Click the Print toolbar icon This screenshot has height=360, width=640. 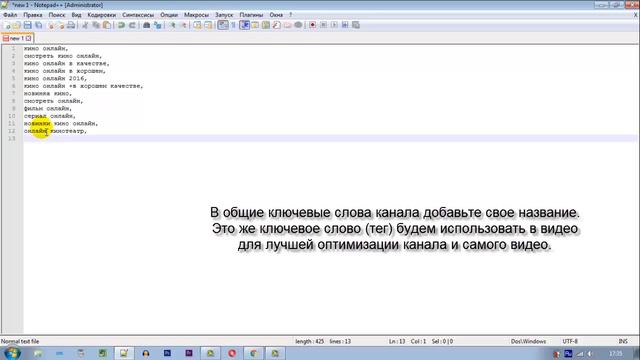[71, 25]
